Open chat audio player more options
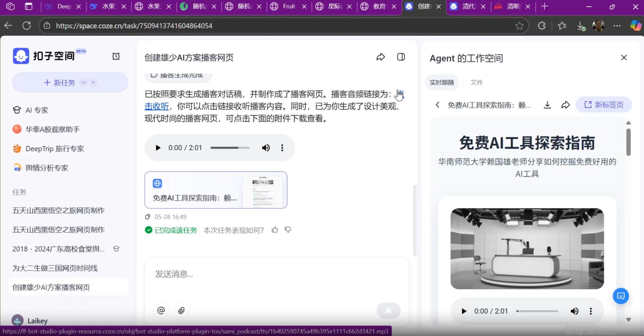Screen dimensions: 644x336 coord(282,148)
